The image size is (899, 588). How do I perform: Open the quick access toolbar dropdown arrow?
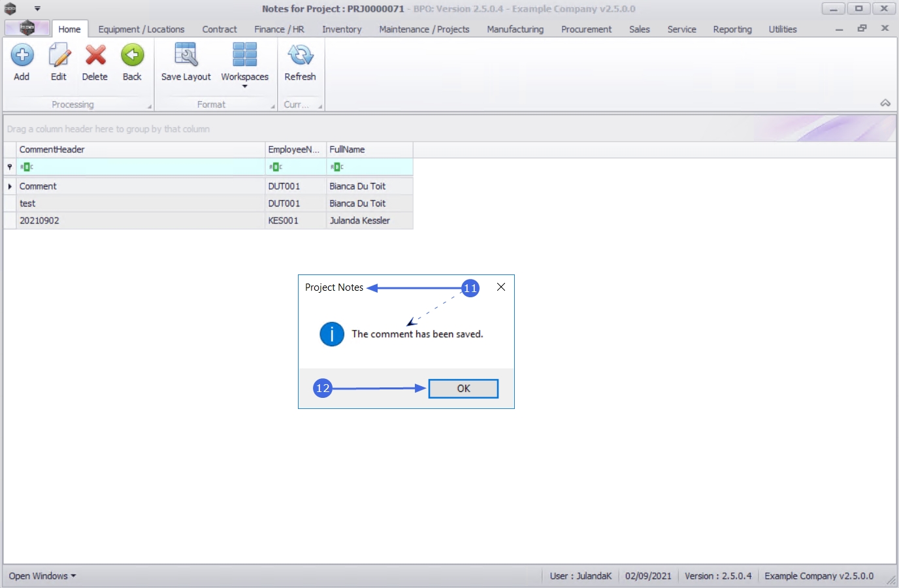coord(37,8)
